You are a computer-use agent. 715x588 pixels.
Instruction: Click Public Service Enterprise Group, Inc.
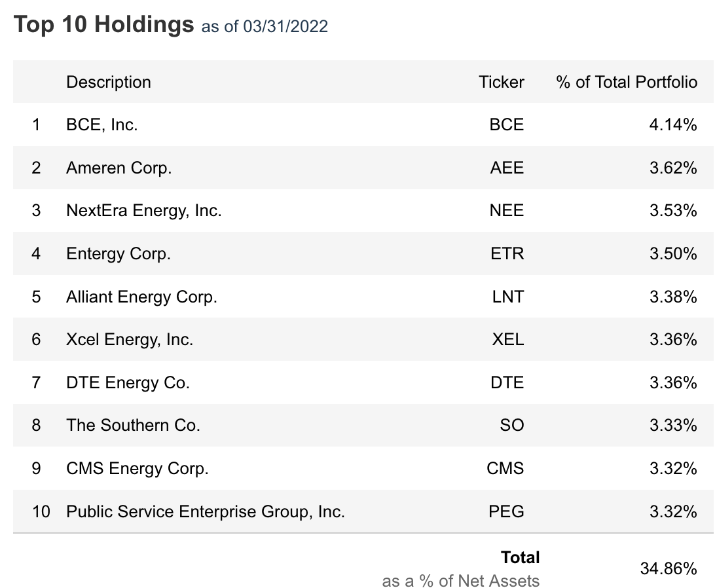(205, 511)
